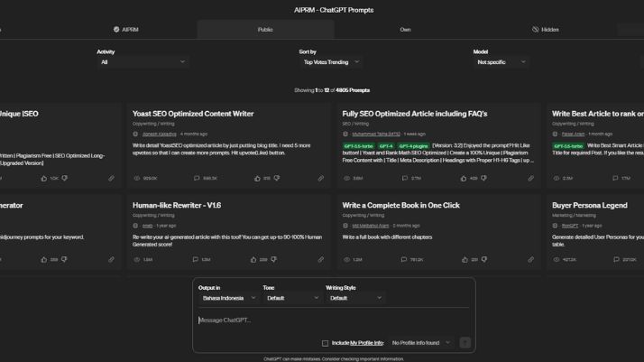This screenshot has height=362, width=644.
Task: Open Sort by dropdown showing Top Votes Trending
Action: [x=331, y=62]
